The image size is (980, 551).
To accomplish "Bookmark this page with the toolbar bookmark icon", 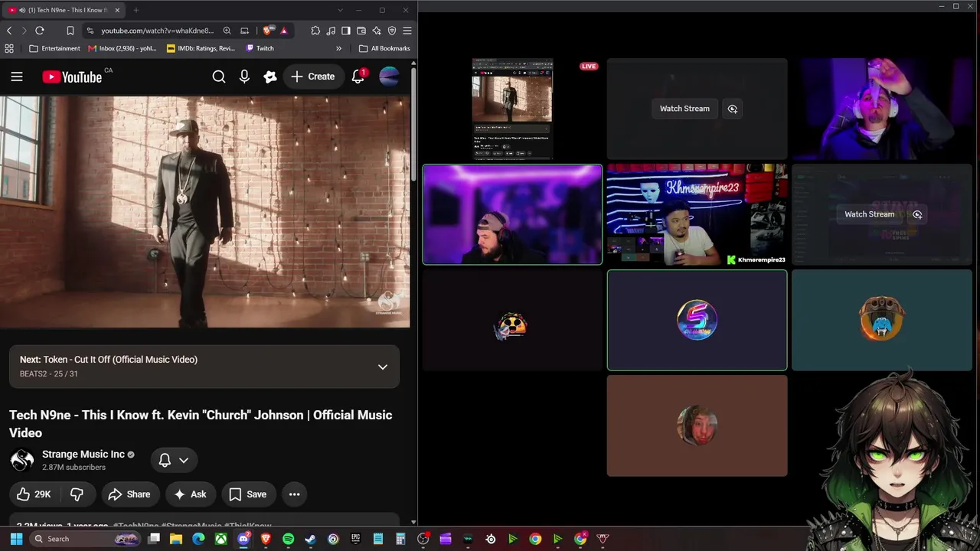I will click(x=70, y=31).
